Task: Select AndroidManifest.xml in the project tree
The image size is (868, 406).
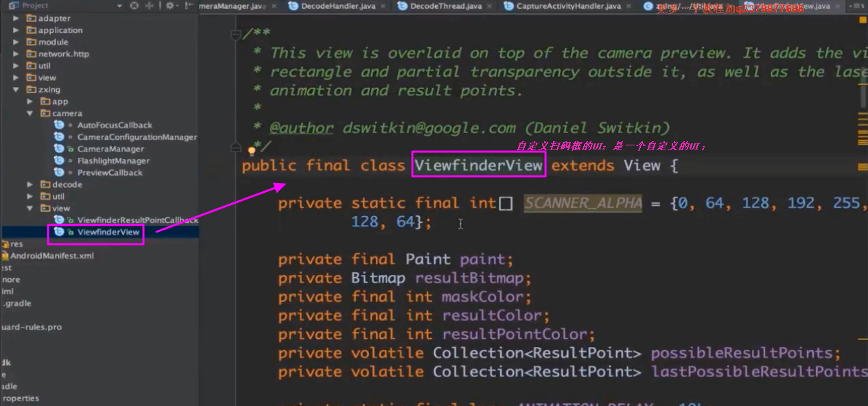Action: (x=52, y=256)
